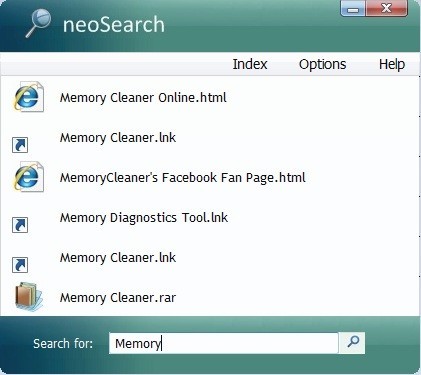Click the neoSearch magnifying glass logo
Viewport: 421px width, 375px height.
point(39,23)
